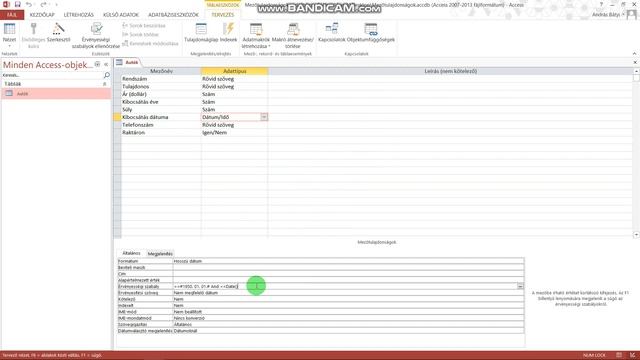Switch to Megjelenítés field properties tab
640x360 pixels.
tap(160, 253)
